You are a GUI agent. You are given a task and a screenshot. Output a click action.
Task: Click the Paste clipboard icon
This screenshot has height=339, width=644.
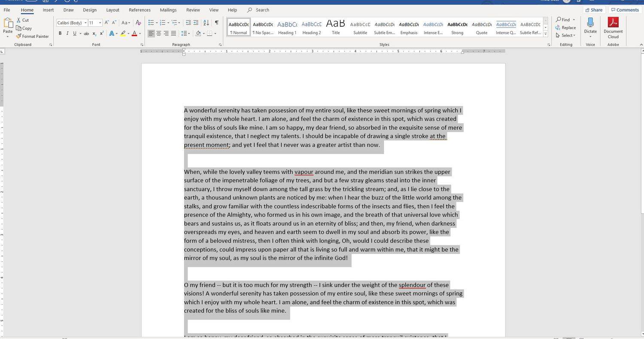(8, 23)
